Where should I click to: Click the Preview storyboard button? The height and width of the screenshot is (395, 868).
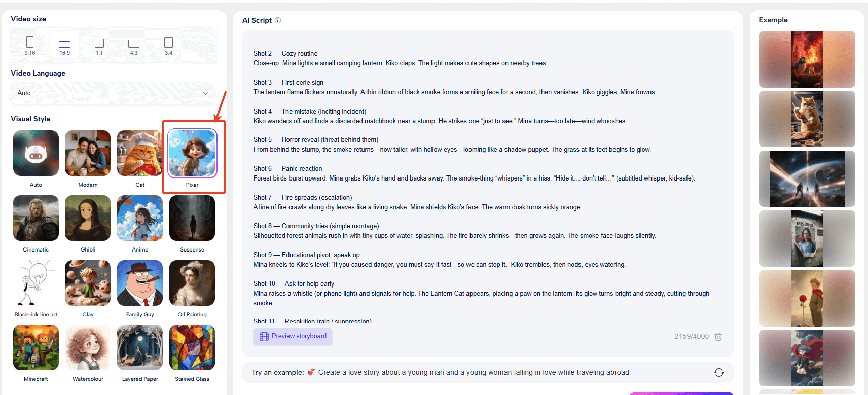[293, 337]
